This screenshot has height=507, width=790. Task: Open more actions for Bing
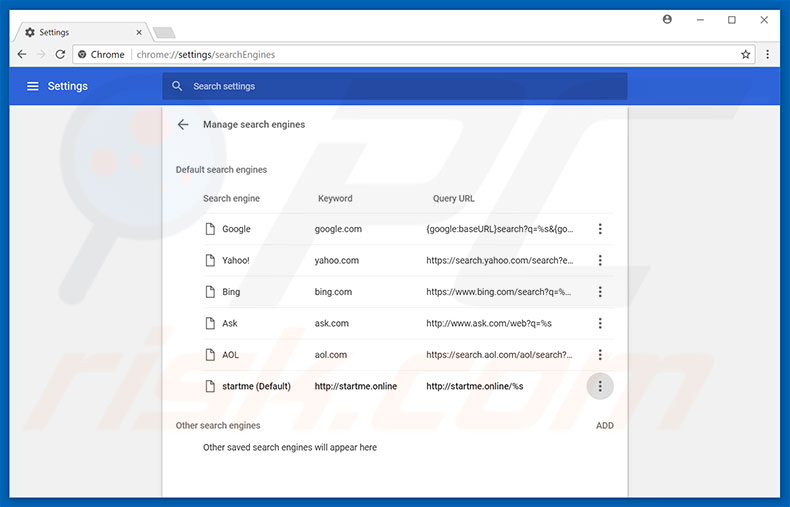coord(600,292)
